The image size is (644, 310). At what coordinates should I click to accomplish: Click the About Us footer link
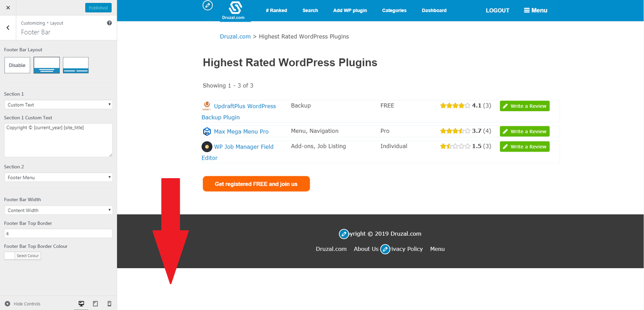click(x=366, y=249)
